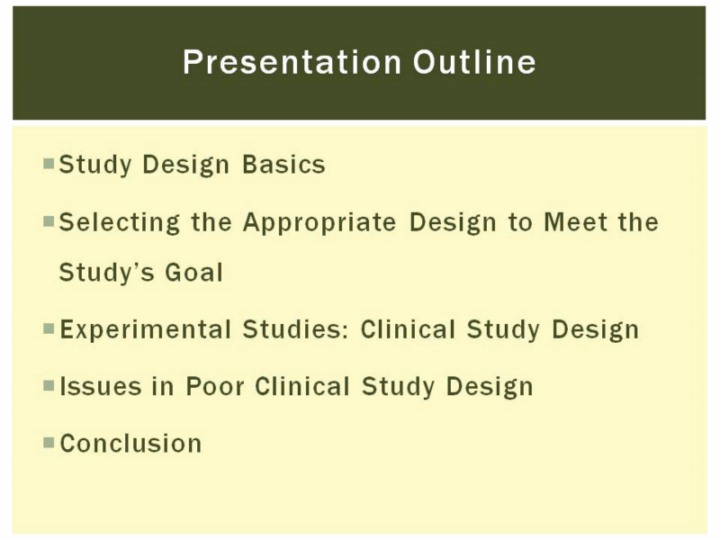Click the bullet marker before Selecting the Appropriate
720x540 pixels.
(x=49, y=219)
